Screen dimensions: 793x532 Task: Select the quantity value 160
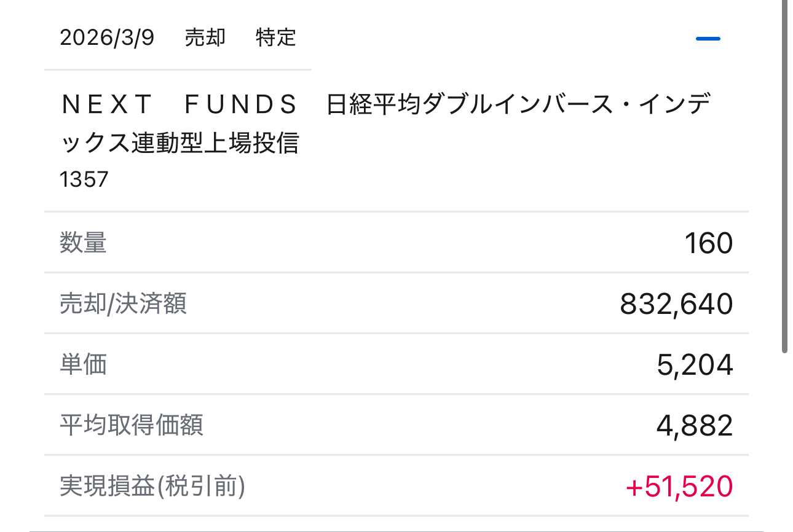tap(708, 243)
